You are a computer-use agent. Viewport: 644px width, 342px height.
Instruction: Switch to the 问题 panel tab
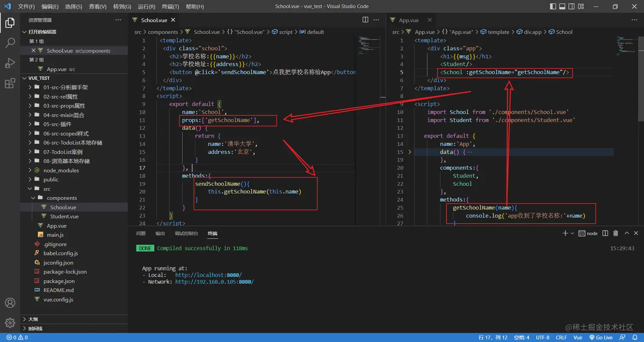coord(141,233)
